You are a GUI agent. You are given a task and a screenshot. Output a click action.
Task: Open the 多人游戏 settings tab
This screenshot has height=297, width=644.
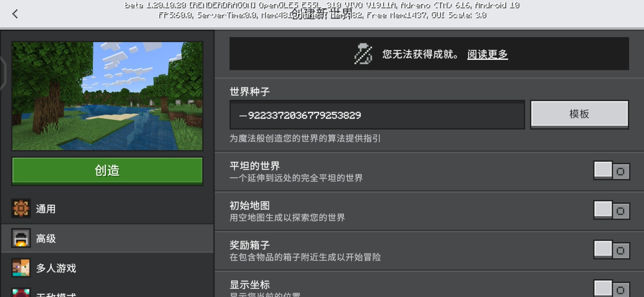[x=107, y=268]
